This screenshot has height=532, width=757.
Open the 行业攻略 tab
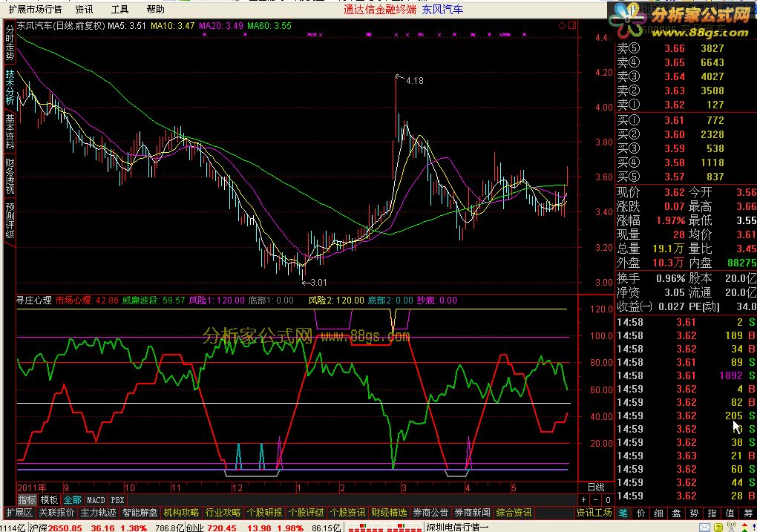pos(223,513)
